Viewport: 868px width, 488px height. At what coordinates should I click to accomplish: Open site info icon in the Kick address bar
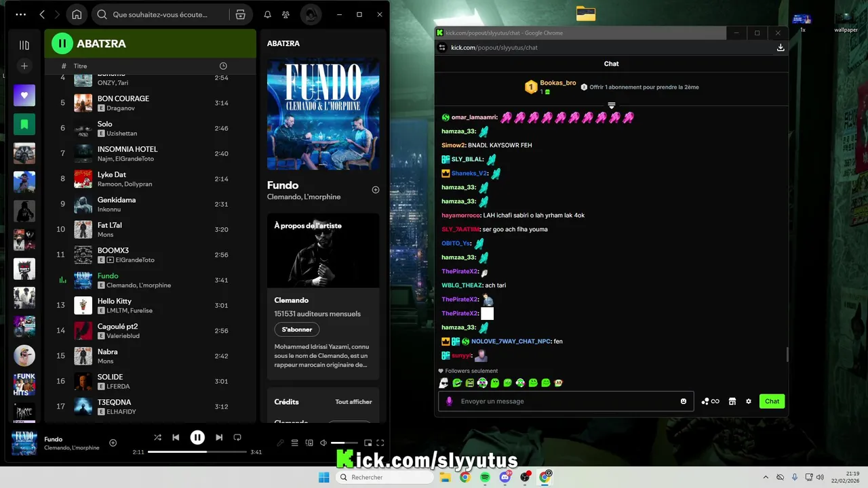442,47
